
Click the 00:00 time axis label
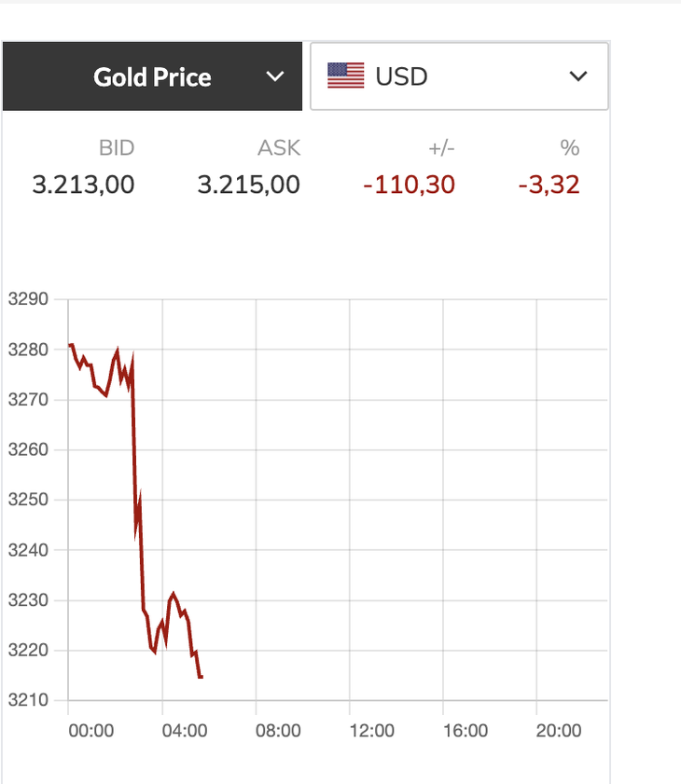pos(91,731)
